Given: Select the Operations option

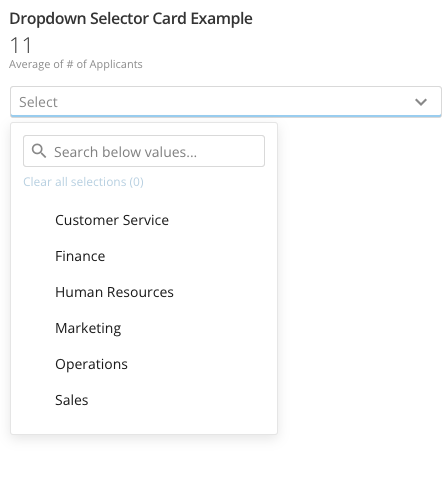Looking at the screenshot, I should [x=91, y=364].
